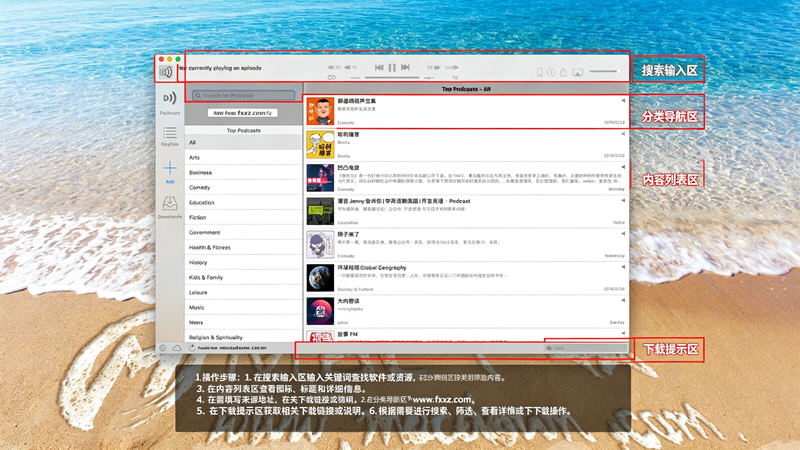The image size is (800, 450).
Task: Select the News category
Action: click(243, 322)
